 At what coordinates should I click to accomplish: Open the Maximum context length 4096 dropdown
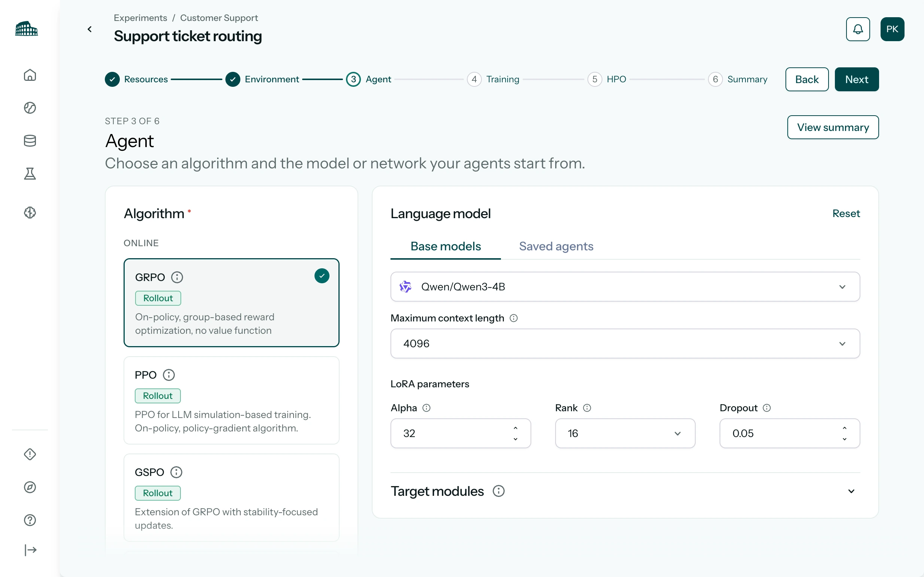(625, 344)
